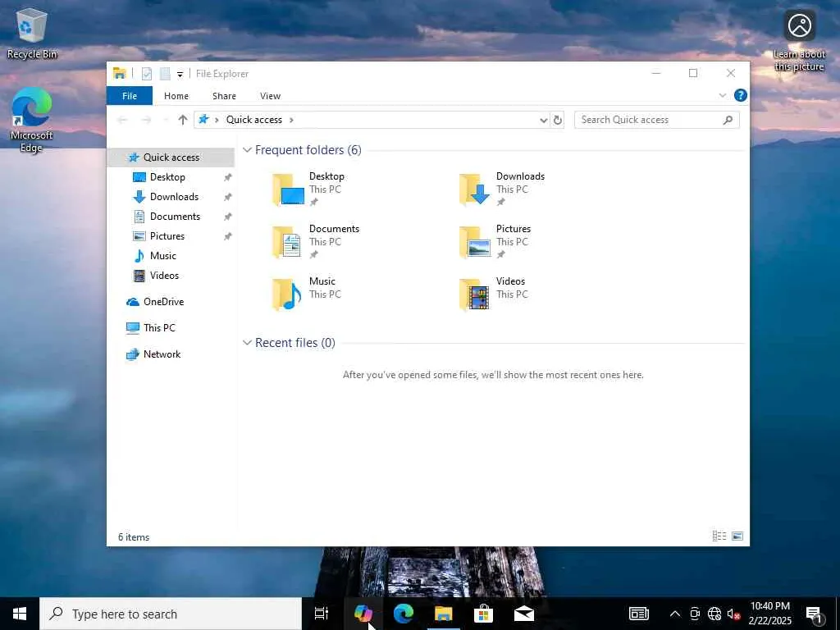
Task: Select the Desktop folder in Frequent folders
Action: click(x=308, y=189)
